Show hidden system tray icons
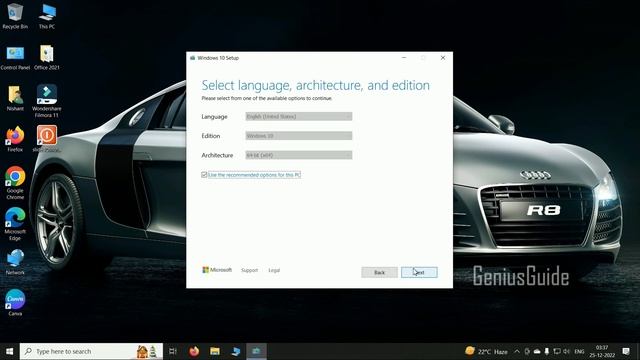The height and width of the screenshot is (360, 640). click(517, 351)
